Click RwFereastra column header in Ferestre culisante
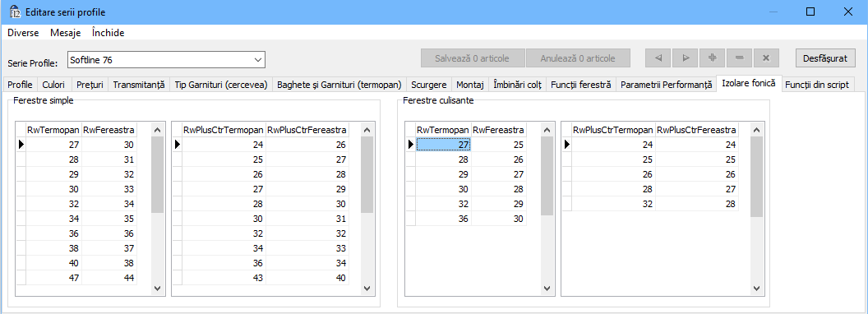868x314 pixels. [x=498, y=130]
